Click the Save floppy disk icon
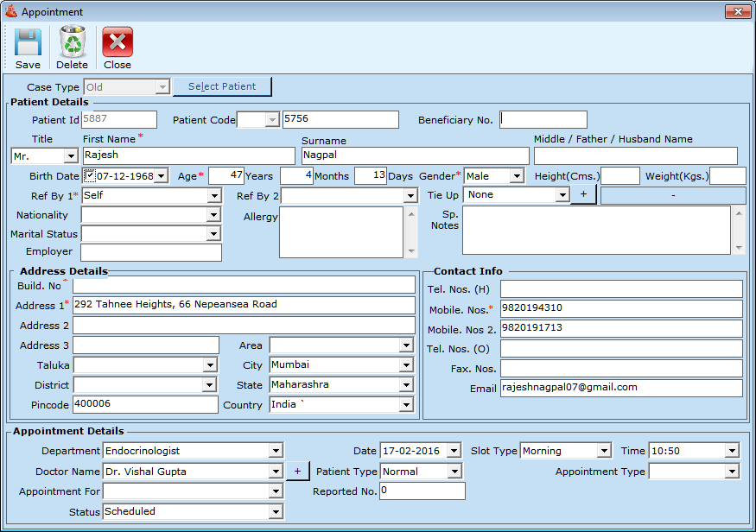Image resolution: width=756 pixels, height=532 pixels. [x=28, y=42]
